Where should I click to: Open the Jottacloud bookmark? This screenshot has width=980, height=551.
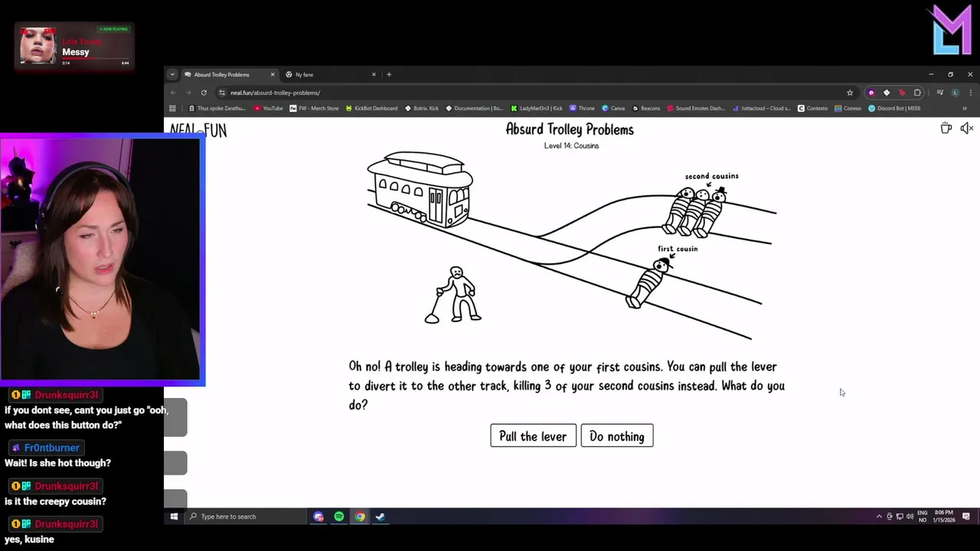click(x=761, y=108)
